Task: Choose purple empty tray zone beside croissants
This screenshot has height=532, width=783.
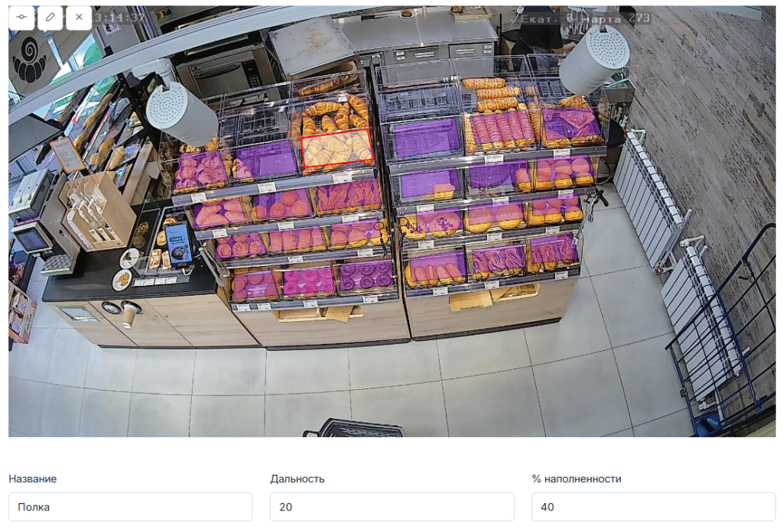Action: (x=267, y=159)
